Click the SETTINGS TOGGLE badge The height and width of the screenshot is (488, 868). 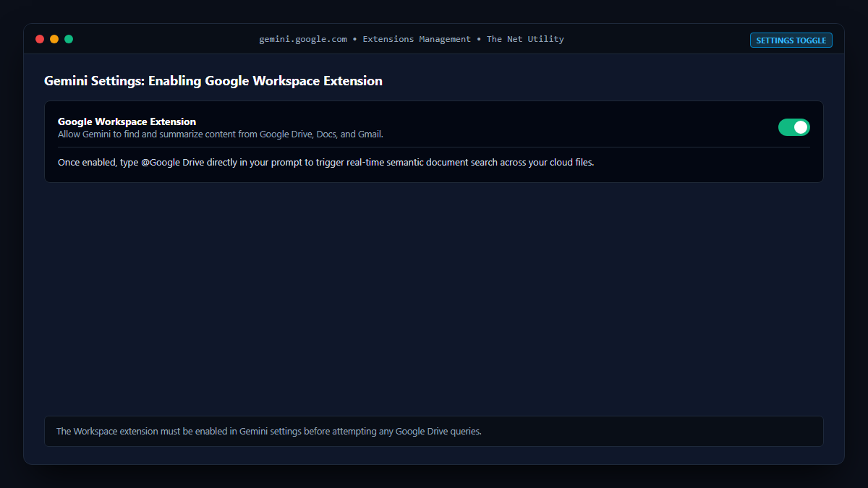(791, 40)
